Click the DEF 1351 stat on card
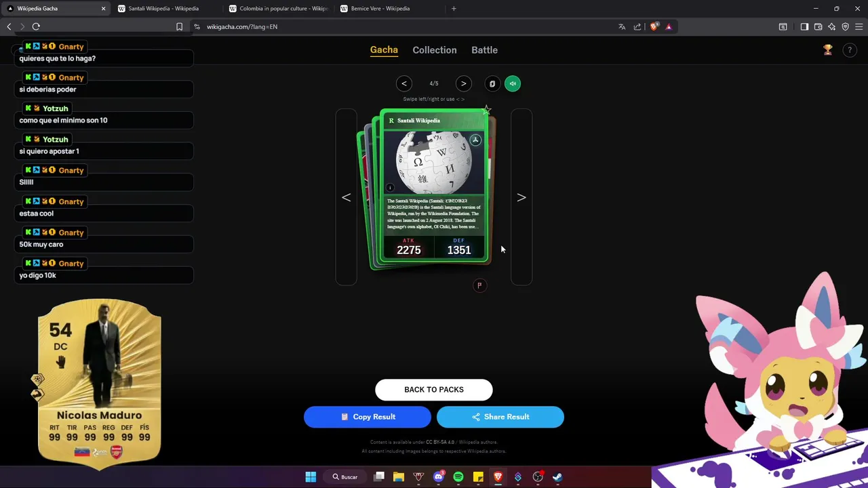The width and height of the screenshot is (868, 488). [x=459, y=247]
